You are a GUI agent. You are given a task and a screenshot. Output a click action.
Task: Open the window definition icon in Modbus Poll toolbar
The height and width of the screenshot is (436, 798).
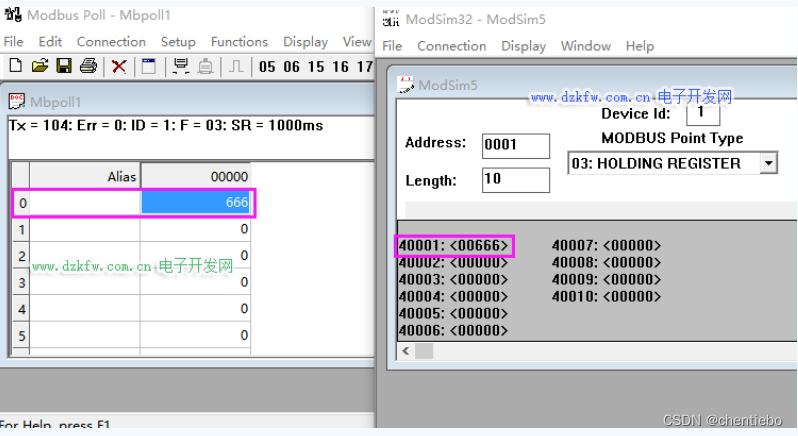pos(149,67)
